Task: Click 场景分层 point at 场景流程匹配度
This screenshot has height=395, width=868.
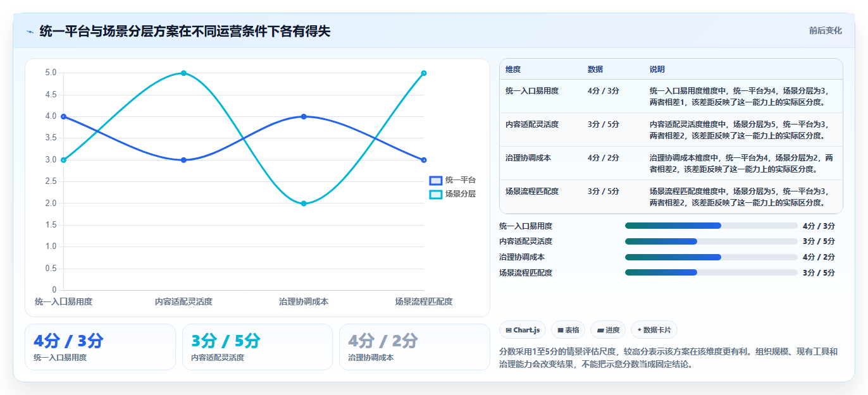Action: click(x=424, y=73)
